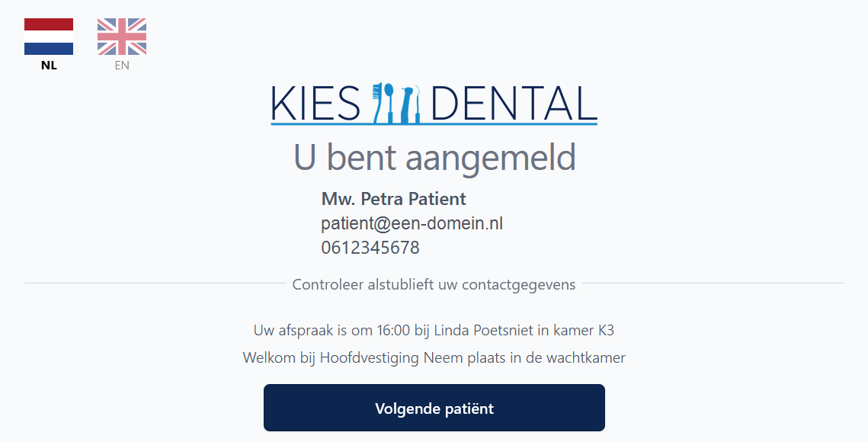
Task: Switch language using the British flag
Action: [x=122, y=37]
